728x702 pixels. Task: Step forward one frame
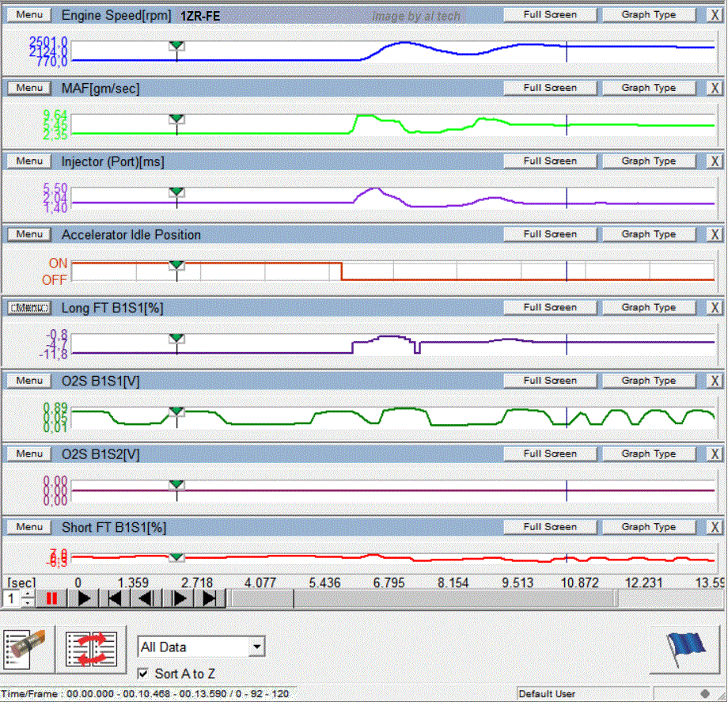[x=178, y=599]
